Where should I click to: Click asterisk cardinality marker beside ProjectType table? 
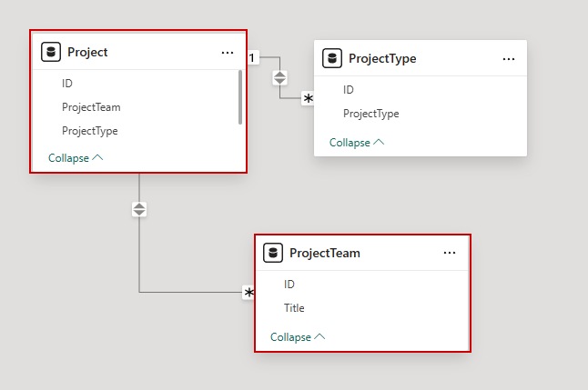(308, 98)
